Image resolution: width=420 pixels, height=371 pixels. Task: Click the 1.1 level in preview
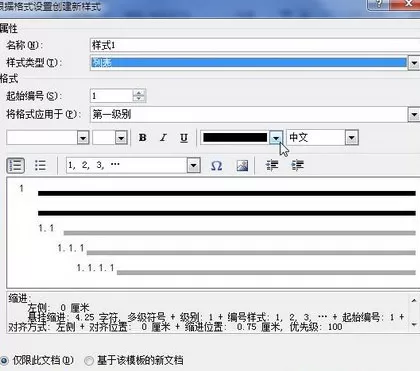tap(46, 228)
